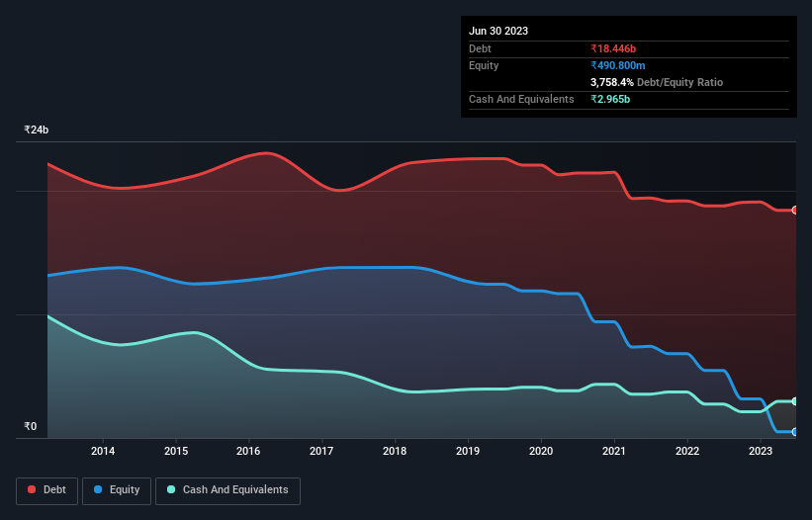Click the 2021 x-axis label
812x520 pixels.
(x=614, y=451)
